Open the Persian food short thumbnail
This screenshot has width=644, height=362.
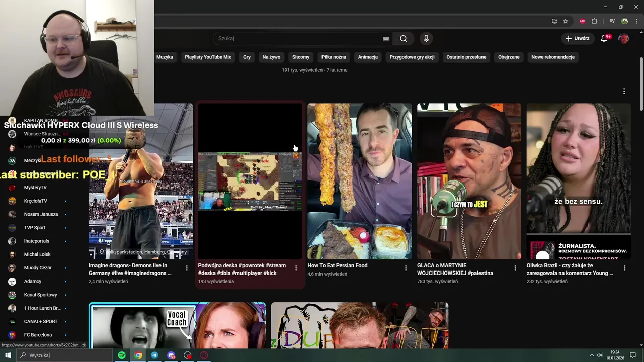[x=360, y=181]
